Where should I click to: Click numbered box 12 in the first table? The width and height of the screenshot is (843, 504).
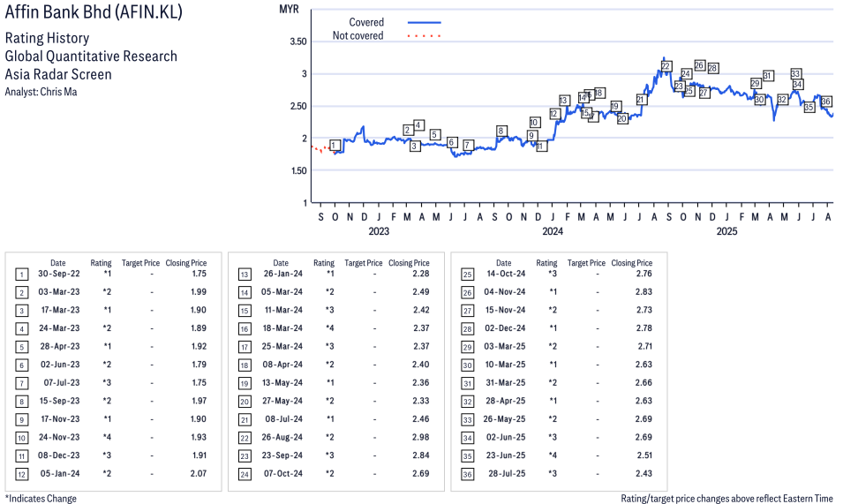pyautogui.click(x=21, y=475)
